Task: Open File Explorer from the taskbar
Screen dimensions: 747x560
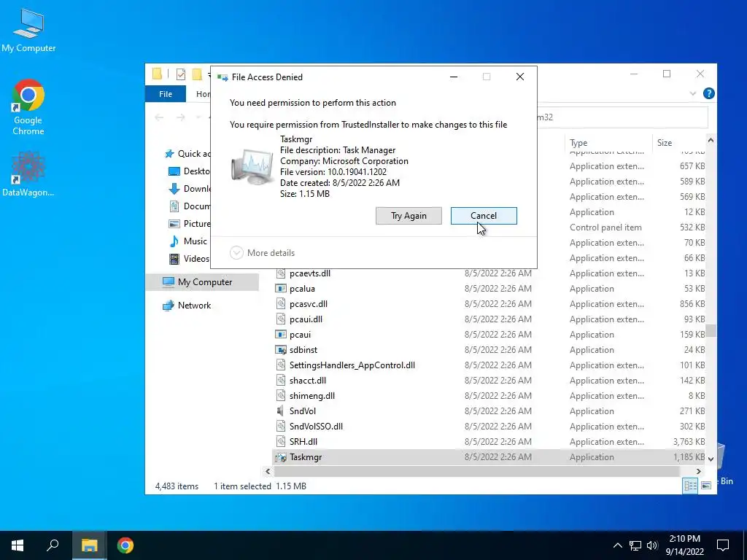Action: point(89,545)
